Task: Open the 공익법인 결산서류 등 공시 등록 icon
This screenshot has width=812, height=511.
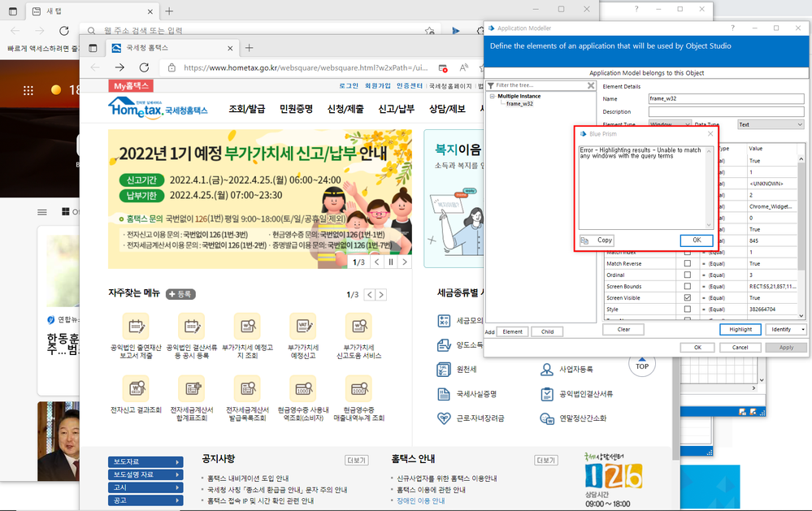Action: pos(192,326)
